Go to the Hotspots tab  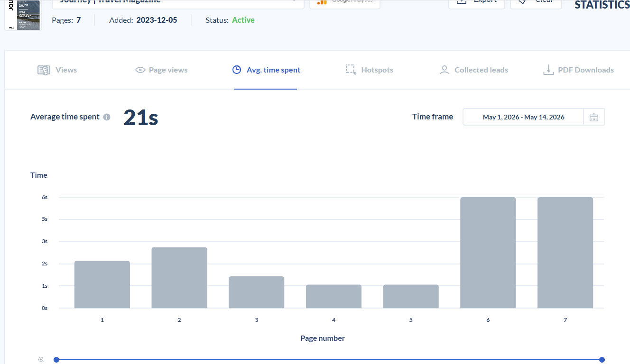click(x=369, y=70)
